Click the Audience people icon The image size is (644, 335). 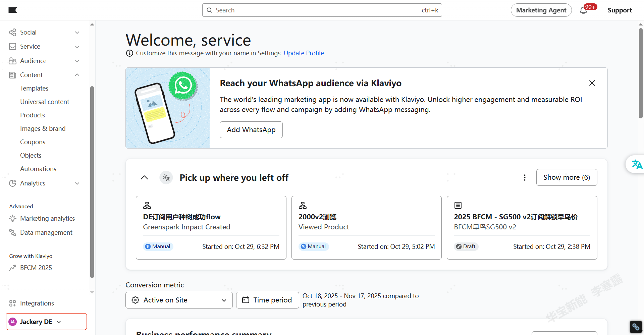[13, 61]
